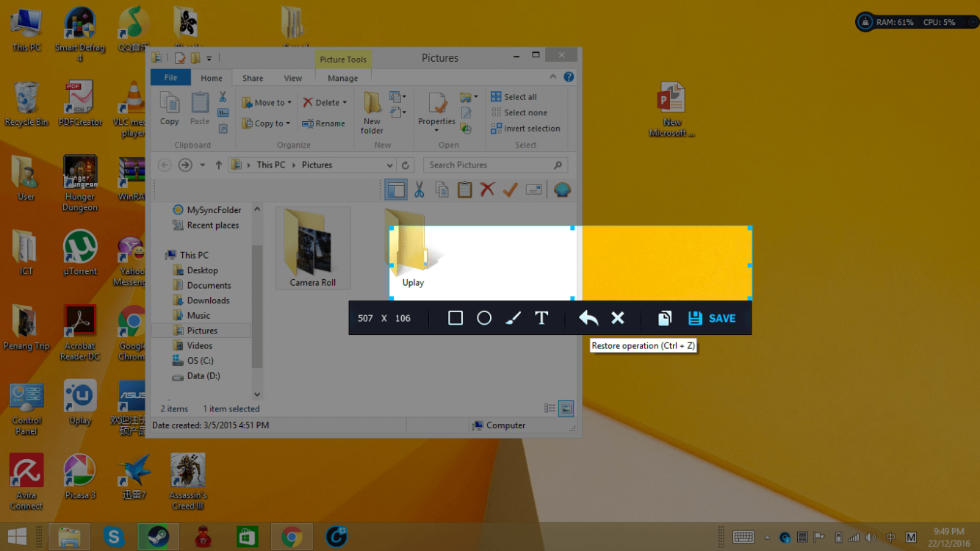Switch to Large icons view in status bar
This screenshot has width=980, height=551.
click(566, 408)
